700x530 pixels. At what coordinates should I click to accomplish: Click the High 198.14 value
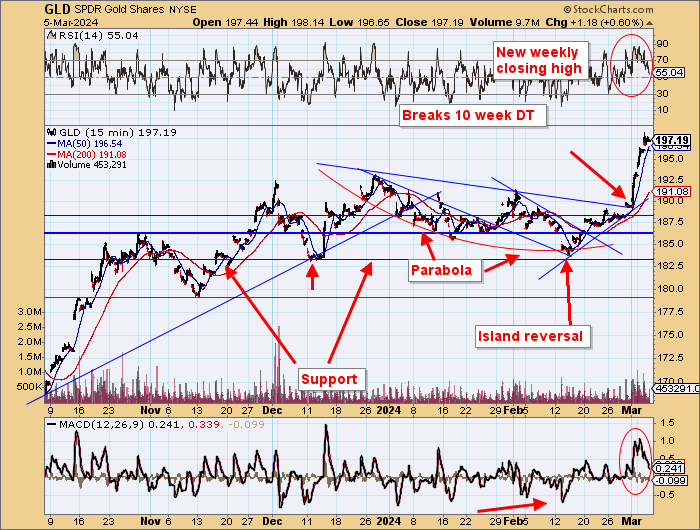point(295,23)
